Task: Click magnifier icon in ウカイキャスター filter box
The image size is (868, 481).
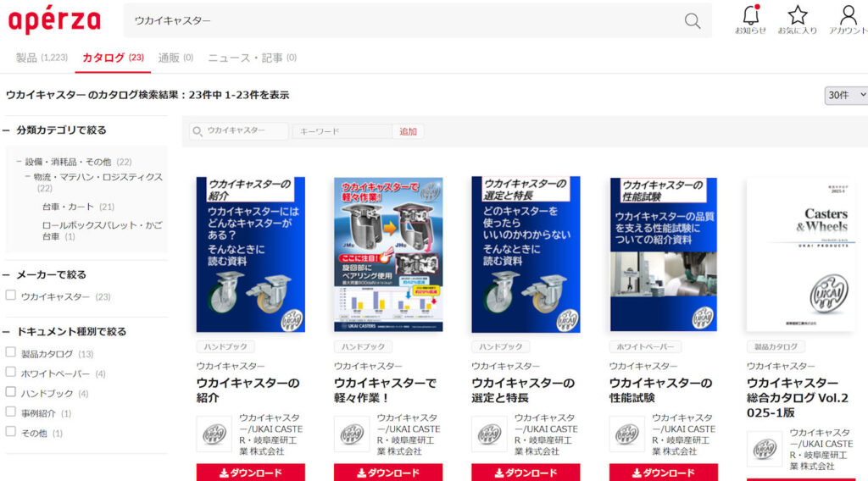Action: pos(197,131)
